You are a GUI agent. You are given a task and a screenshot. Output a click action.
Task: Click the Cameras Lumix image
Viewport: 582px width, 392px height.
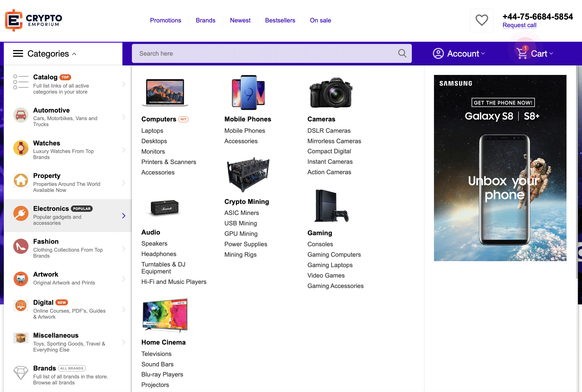click(331, 93)
